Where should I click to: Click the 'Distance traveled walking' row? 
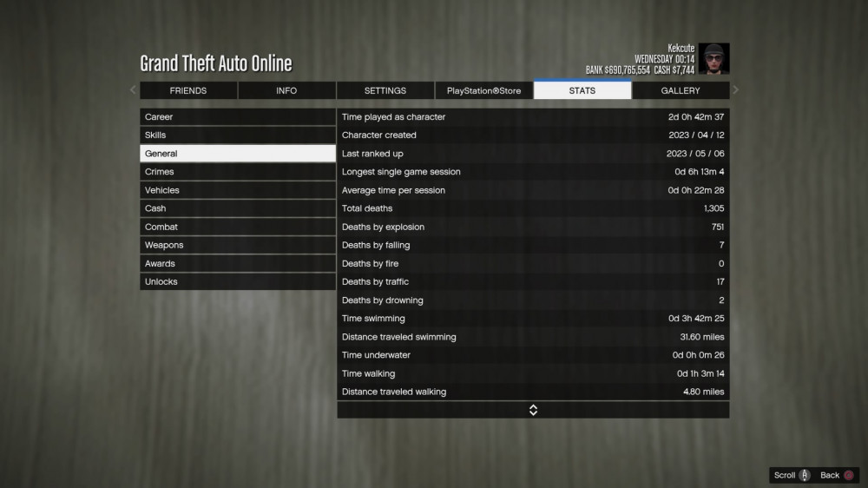533,392
